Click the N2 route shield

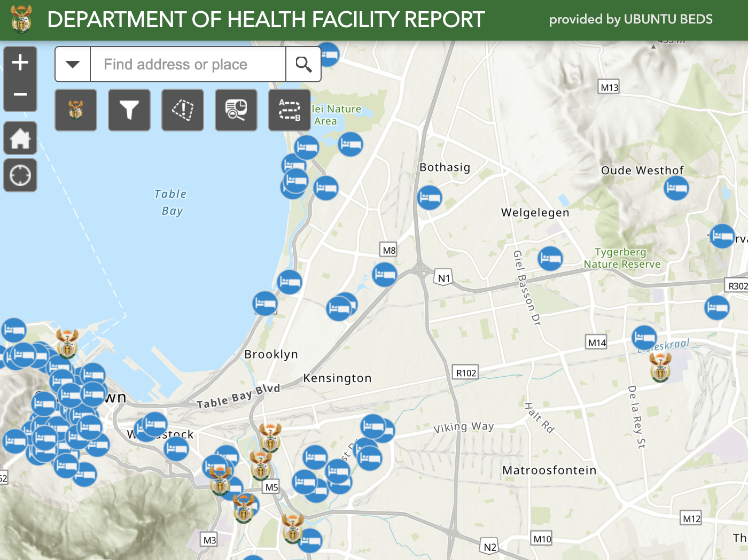pos(490,547)
